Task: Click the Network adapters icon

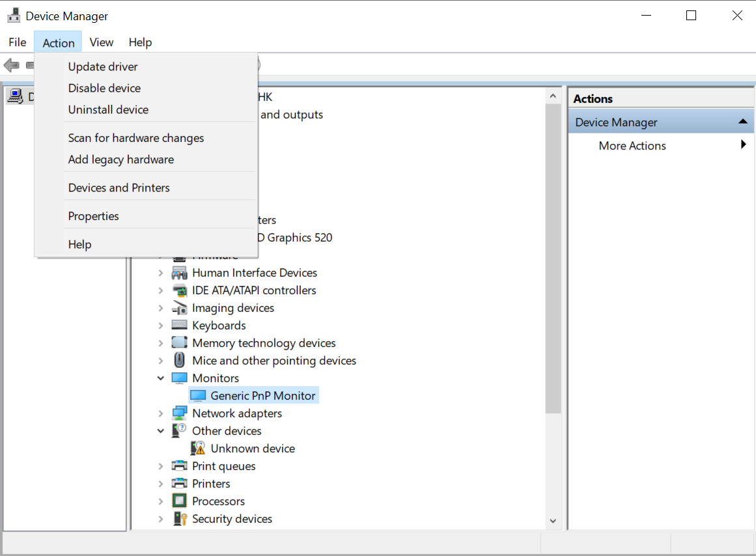Action: [178, 413]
